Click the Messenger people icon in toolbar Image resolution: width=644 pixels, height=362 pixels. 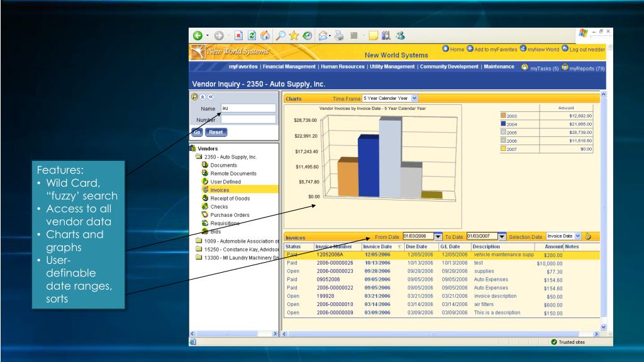(x=400, y=36)
